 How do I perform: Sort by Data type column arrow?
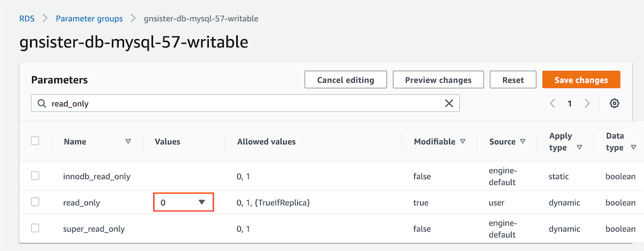tap(634, 147)
